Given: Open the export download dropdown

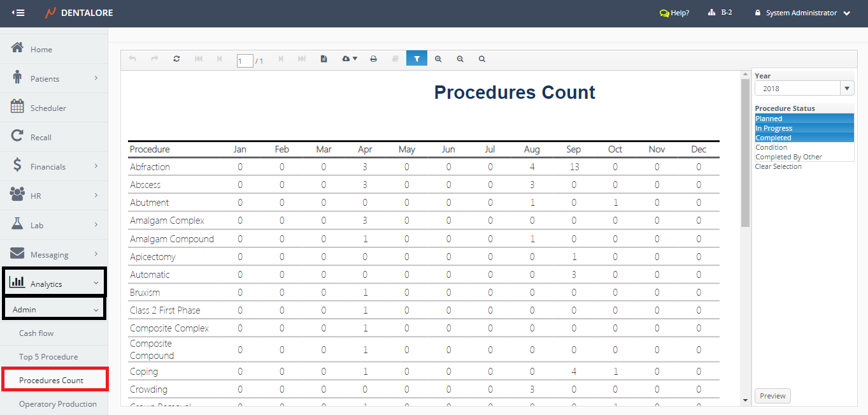Looking at the screenshot, I should click(x=350, y=59).
